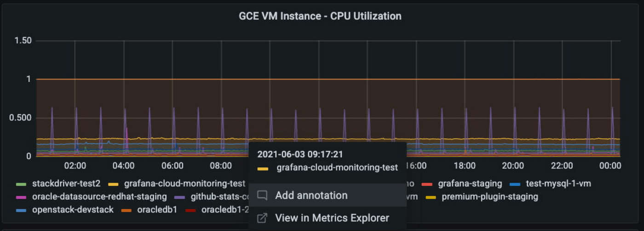Image resolution: width=644 pixels, height=231 pixels.
Task: Toggle the grafana-cloud-monitoring-test legend series
Action: 184,184
